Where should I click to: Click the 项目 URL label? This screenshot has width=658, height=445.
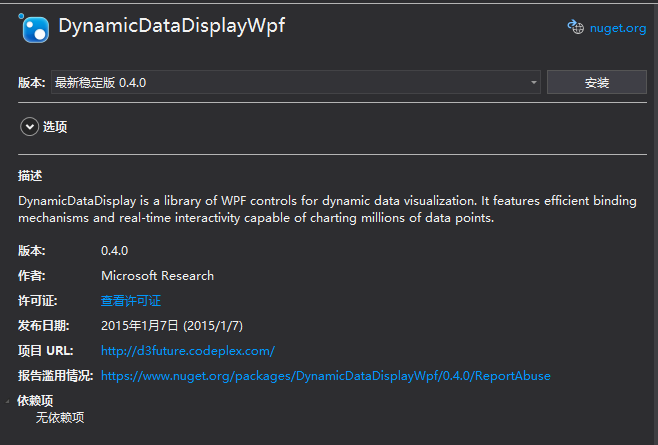point(46,351)
